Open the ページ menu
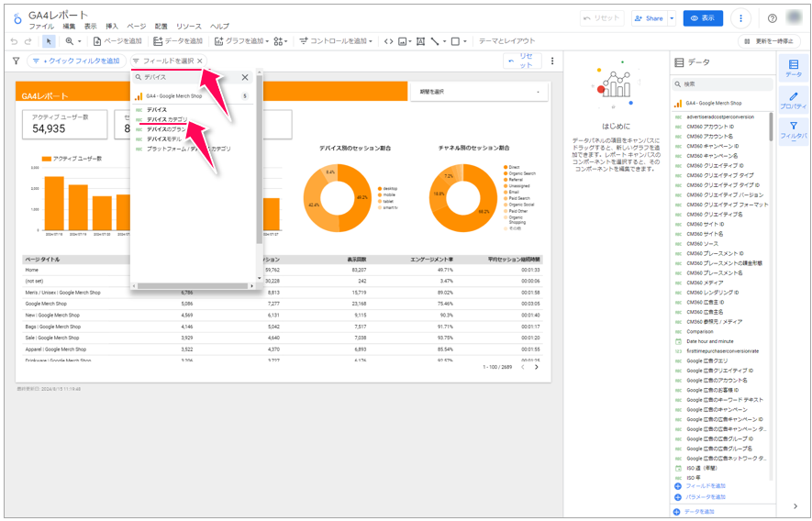 137,27
